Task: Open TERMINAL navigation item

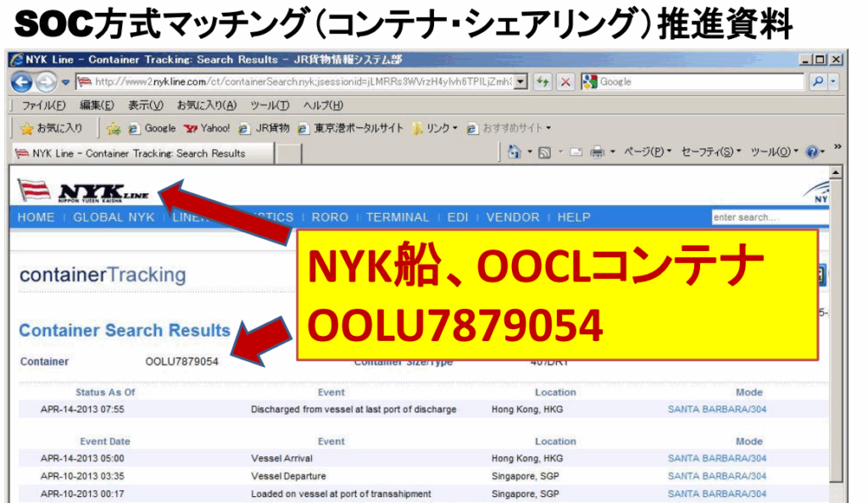Action: point(398,217)
